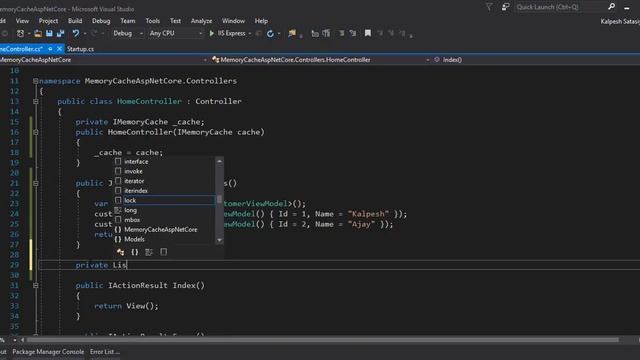This screenshot has width=640, height=360.
Task: Open the Tools menu
Action: pyautogui.click(x=152, y=21)
